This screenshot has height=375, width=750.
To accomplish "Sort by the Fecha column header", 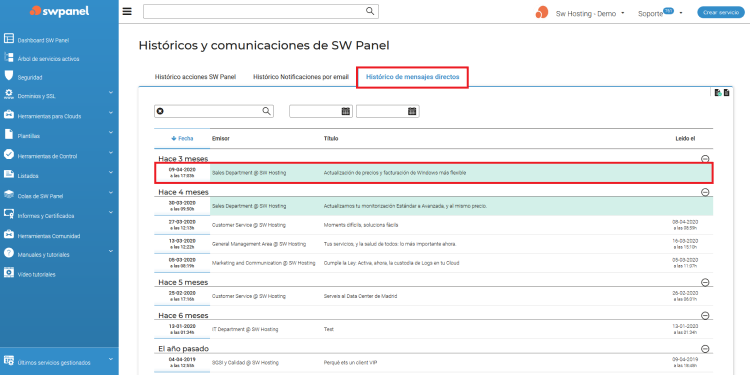I will pyautogui.click(x=182, y=138).
